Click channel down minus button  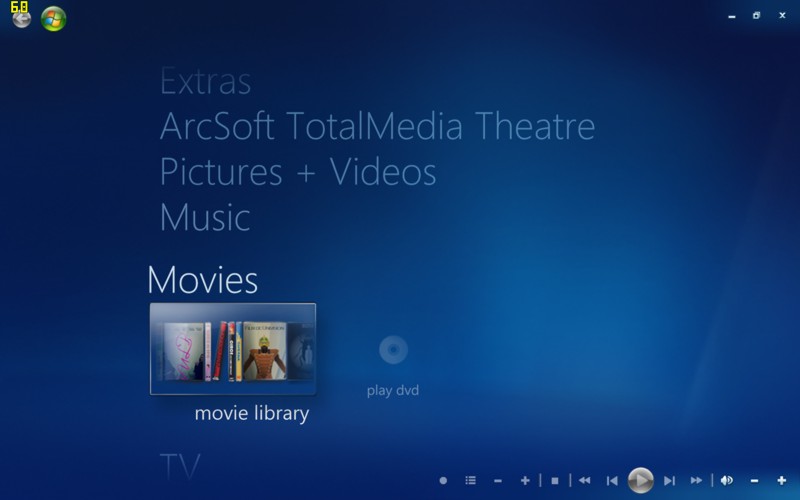point(498,481)
